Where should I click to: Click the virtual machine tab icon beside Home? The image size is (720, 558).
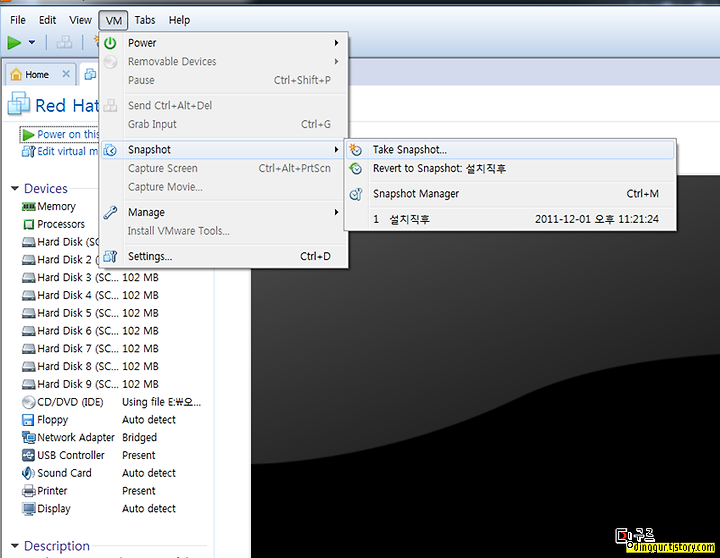pos(90,74)
